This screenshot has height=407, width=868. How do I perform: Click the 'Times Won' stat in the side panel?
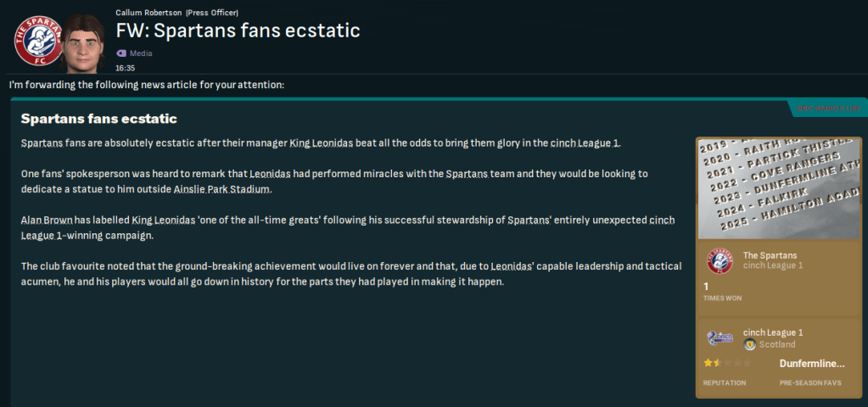point(721,292)
